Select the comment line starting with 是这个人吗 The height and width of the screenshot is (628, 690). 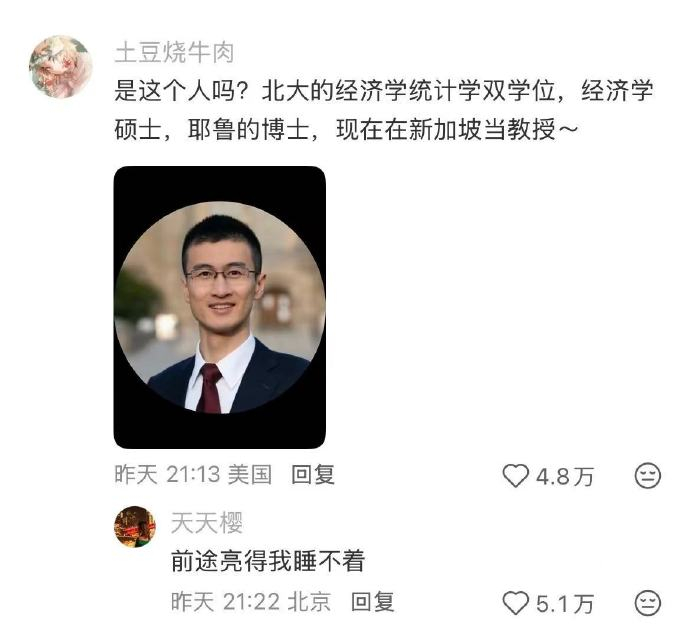pos(383,91)
